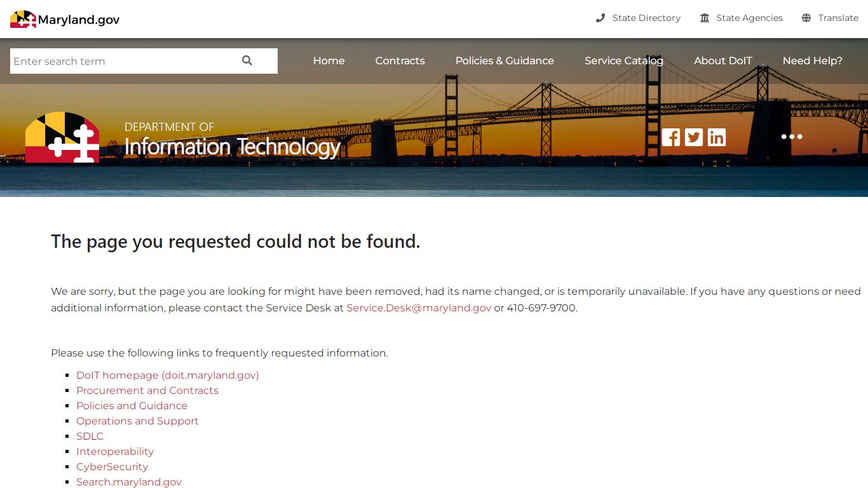Open Procurement and Contracts link

pyautogui.click(x=147, y=390)
